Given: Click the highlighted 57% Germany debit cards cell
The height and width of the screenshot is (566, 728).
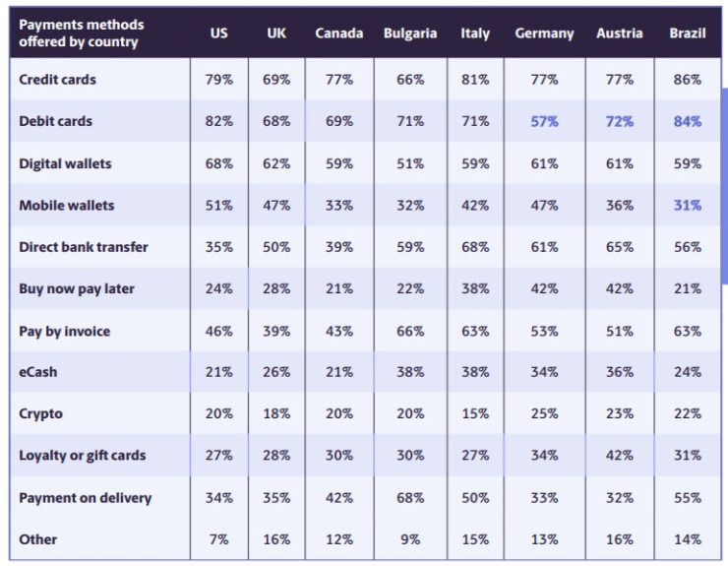Looking at the screenshot, I should pyautogui.click(x=544, y=121).
